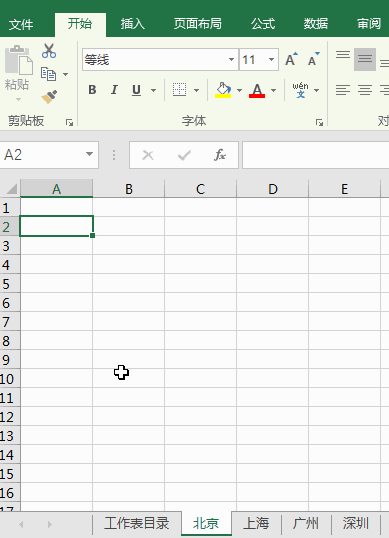
Task: Center text horizontally using the center align icon
Action: click(x=365, y=90)
